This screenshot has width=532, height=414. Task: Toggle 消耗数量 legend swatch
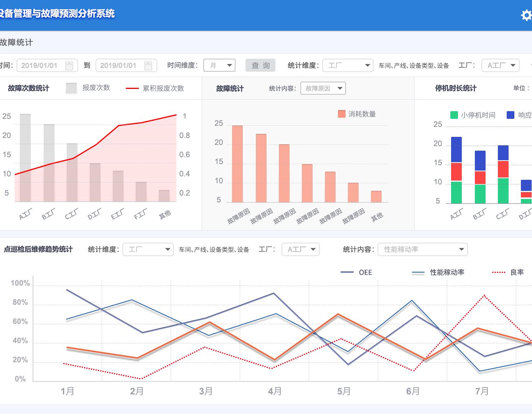(341, 114)
